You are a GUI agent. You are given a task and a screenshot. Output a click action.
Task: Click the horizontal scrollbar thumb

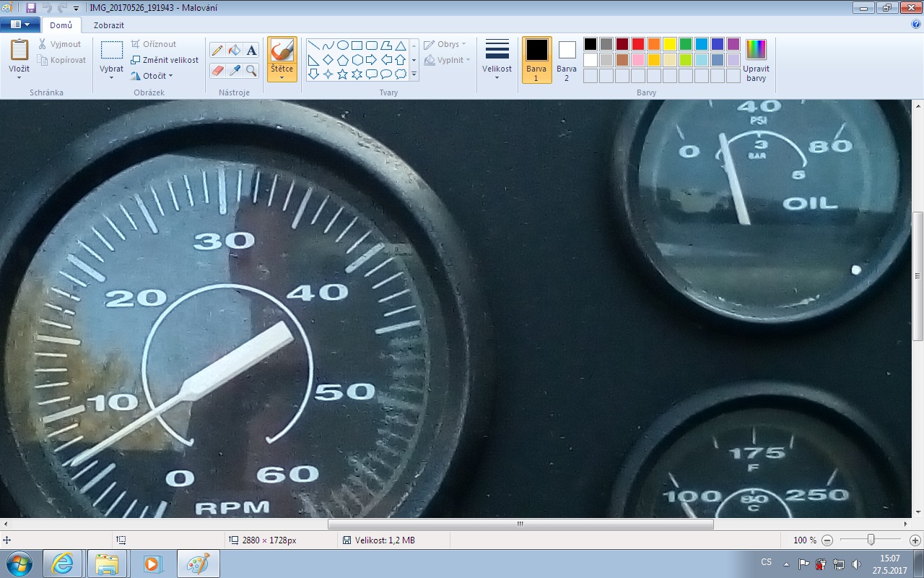[x=520, y=525]
